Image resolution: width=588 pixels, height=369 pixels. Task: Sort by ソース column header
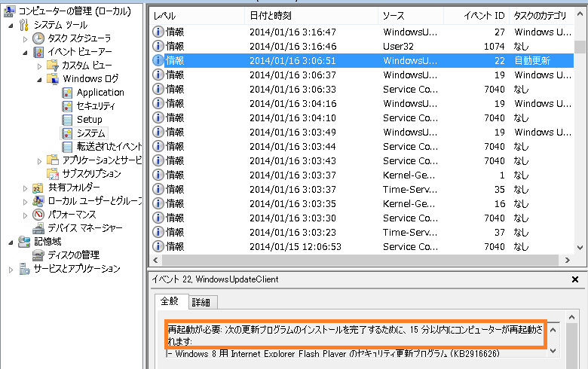411,16
